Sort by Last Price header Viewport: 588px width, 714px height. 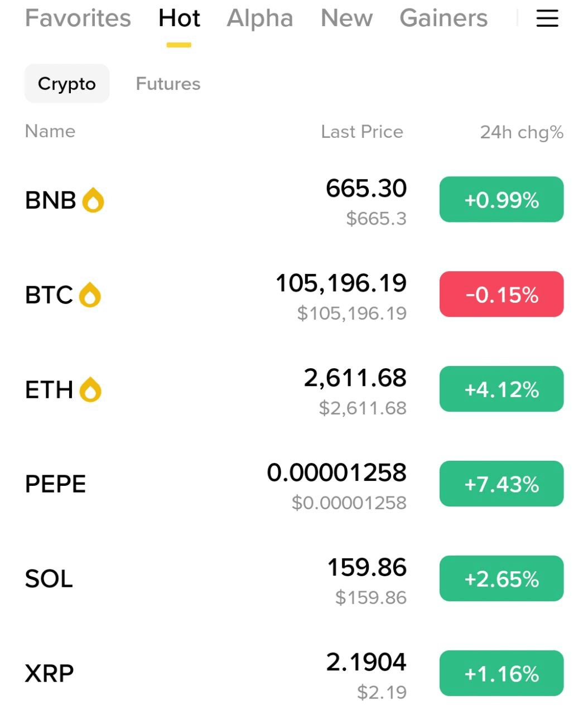[x=362, y=132]
